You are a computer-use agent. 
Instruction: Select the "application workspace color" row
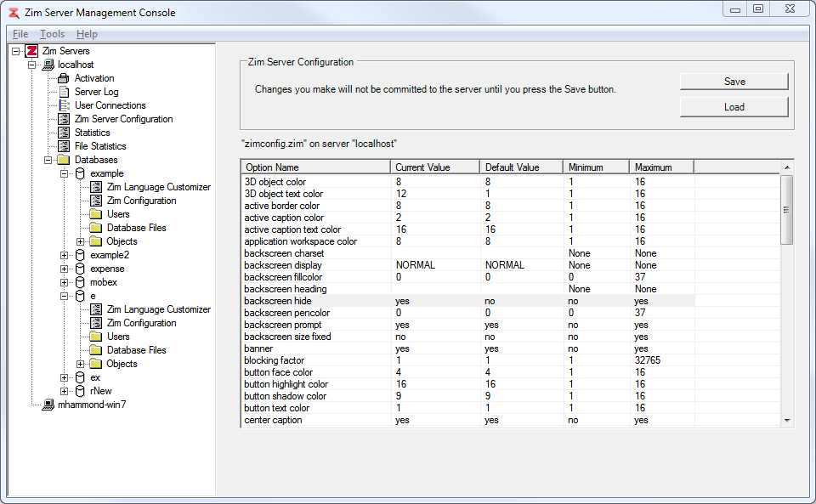coord(468,241)
